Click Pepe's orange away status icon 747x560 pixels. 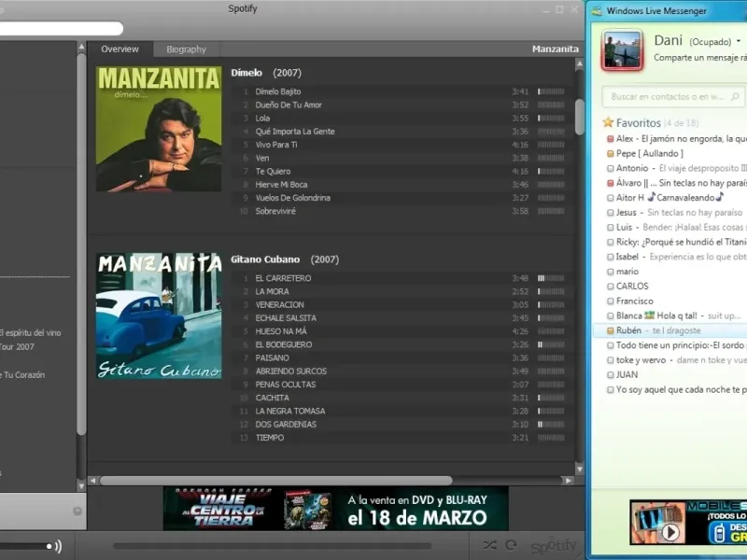[610, 154]
